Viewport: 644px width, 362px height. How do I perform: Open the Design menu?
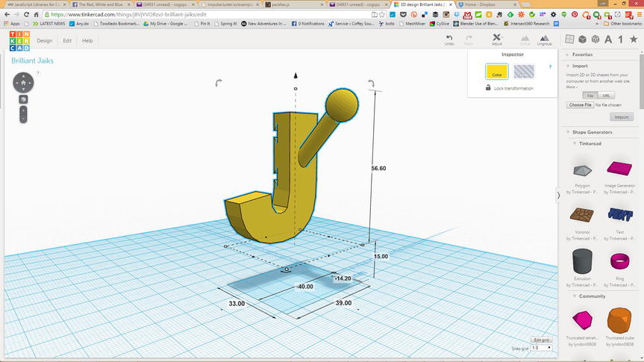click(x=45, y=41)
